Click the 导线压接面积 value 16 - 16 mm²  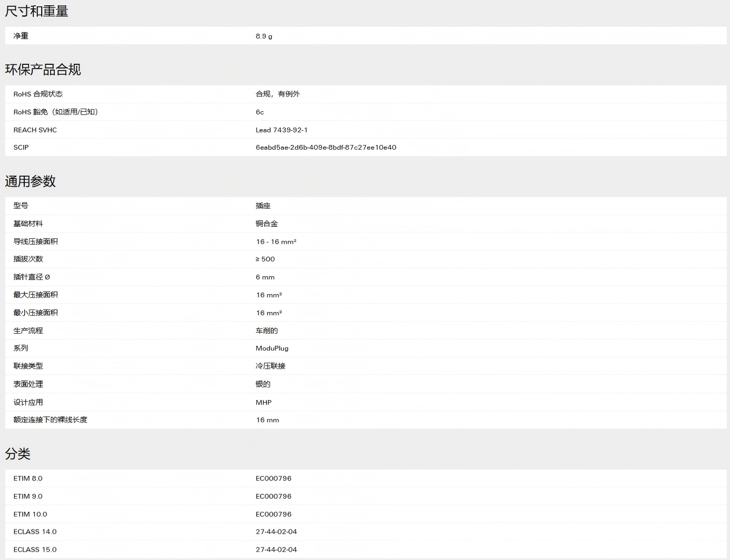click(x=276, y=242)
